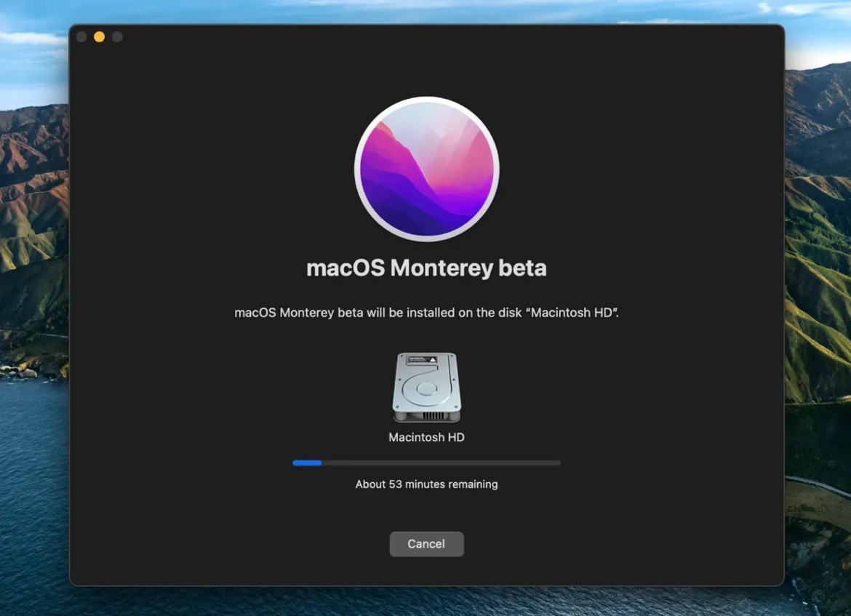
Task: Select the Macintosh HD disk icon
Action: click(x=426, y=388)
